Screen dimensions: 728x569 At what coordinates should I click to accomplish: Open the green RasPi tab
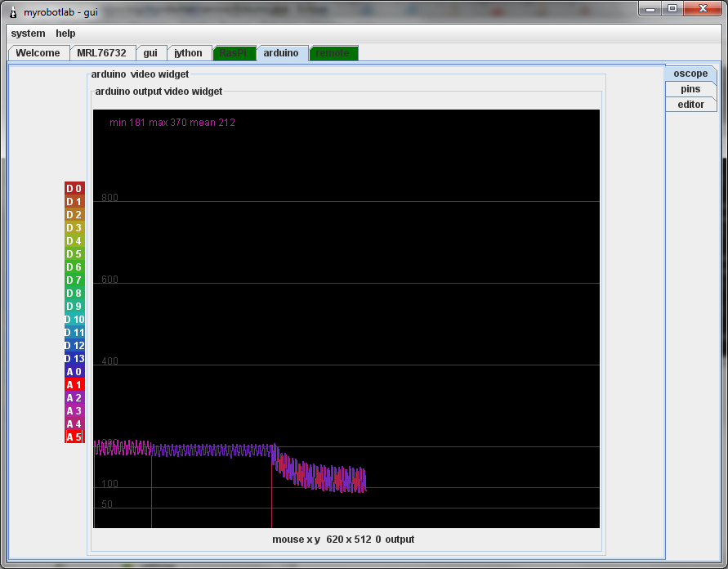click(x=234, y=53)
